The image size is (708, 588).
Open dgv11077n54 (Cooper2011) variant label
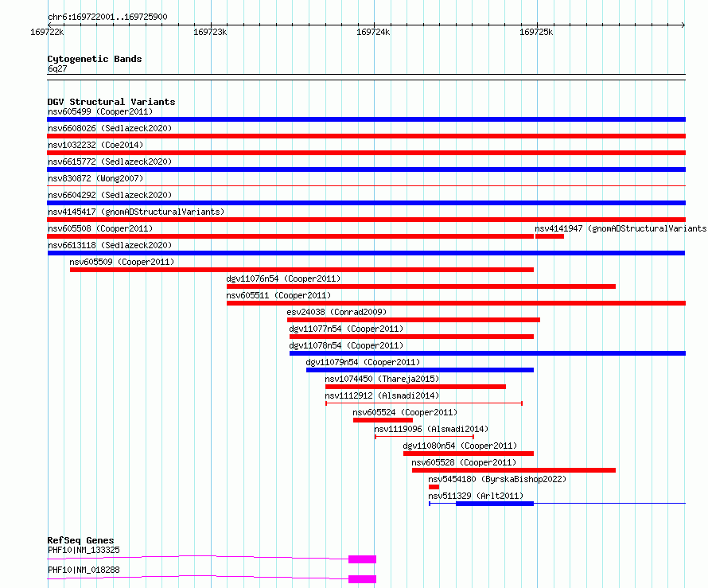coord(346,329)
